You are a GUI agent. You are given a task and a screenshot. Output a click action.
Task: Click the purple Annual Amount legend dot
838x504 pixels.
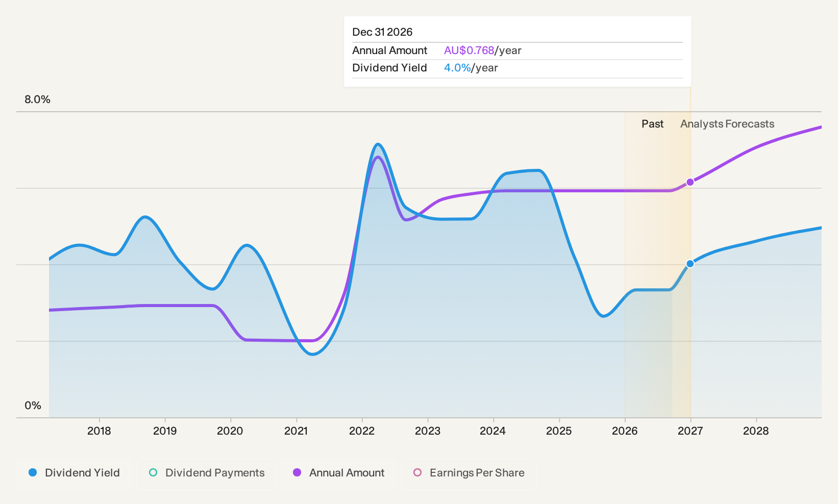(x=297, y=473)
